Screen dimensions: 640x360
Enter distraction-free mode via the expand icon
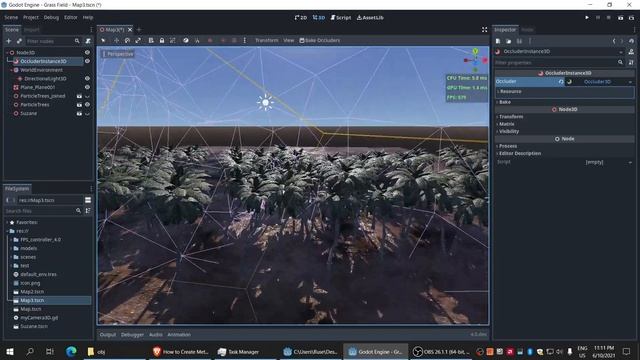(484, 30)
